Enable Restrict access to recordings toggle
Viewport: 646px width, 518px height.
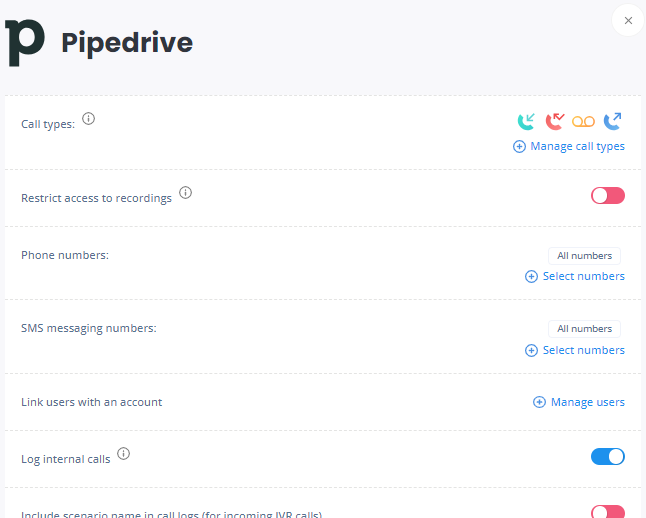tap(608, 196)
